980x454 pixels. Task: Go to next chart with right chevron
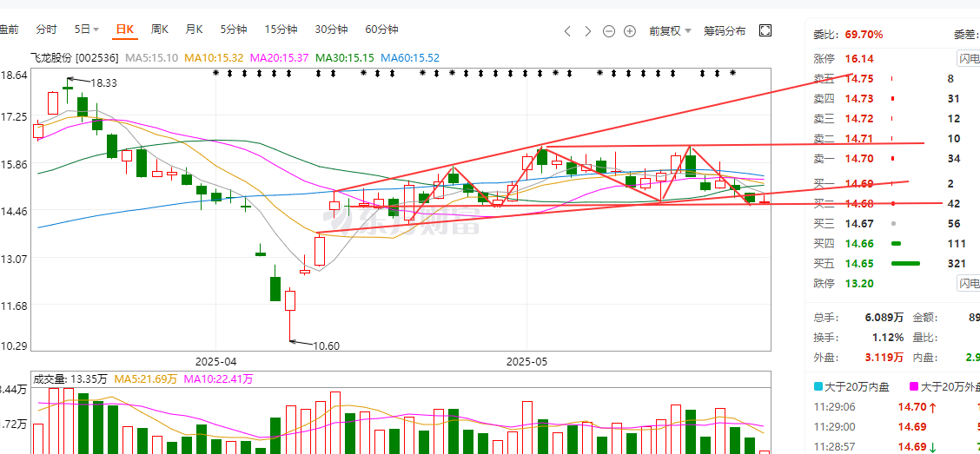(587, 30)
